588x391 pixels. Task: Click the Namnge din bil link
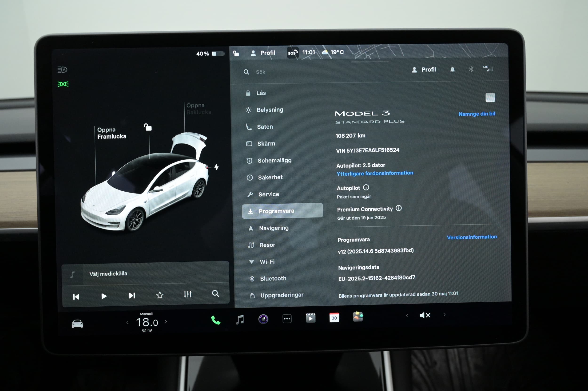click(477, 114)
